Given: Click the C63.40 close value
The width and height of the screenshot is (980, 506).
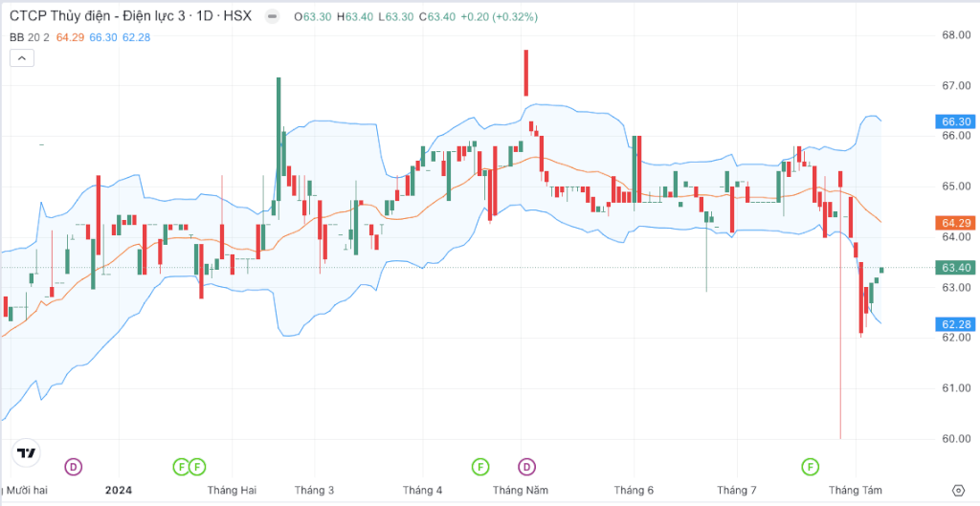Looking at the screenshot, I should coord(437,17).
